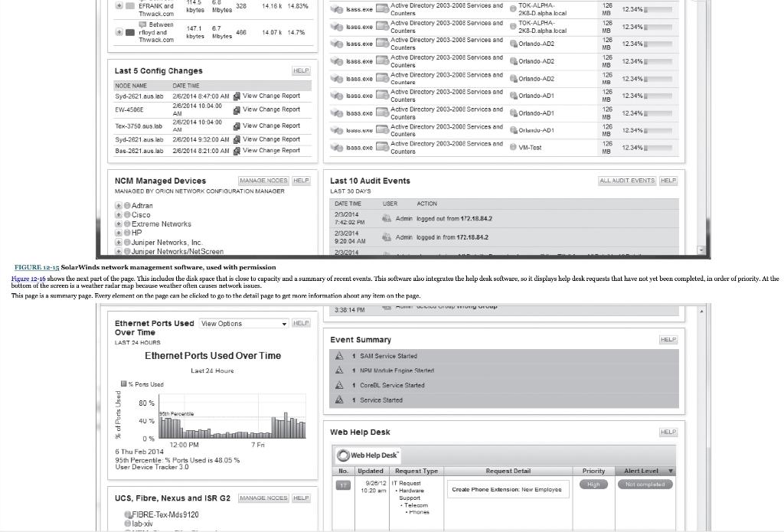Click the status icon next to Cisco
Viewport: 784px width, 532px height.
(127, 214)
